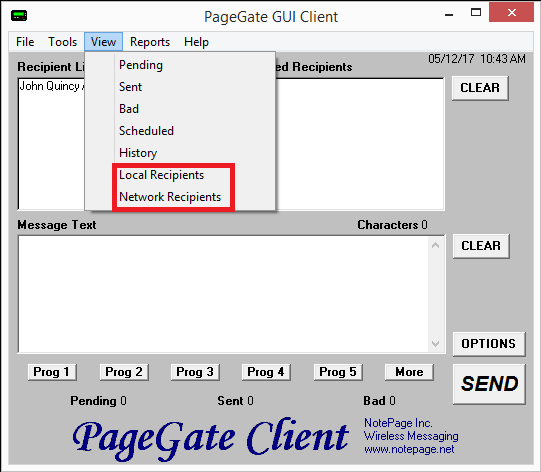Screen dimensions: 541x472
Task: Open the Help menu
Action: pos(196,42)
